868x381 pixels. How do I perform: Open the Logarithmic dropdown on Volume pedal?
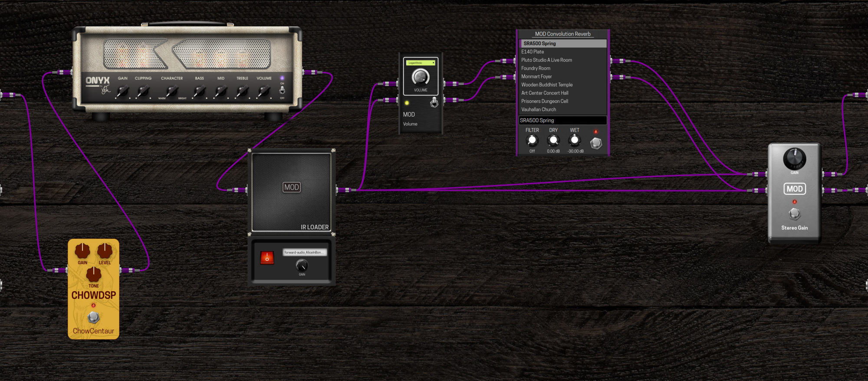click(x=421, y=63)
